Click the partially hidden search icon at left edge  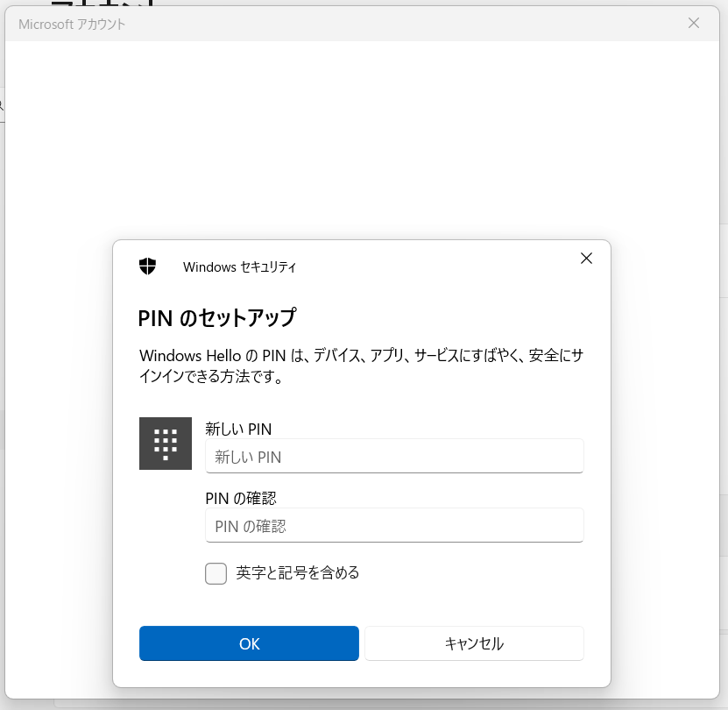coord(2,105)
